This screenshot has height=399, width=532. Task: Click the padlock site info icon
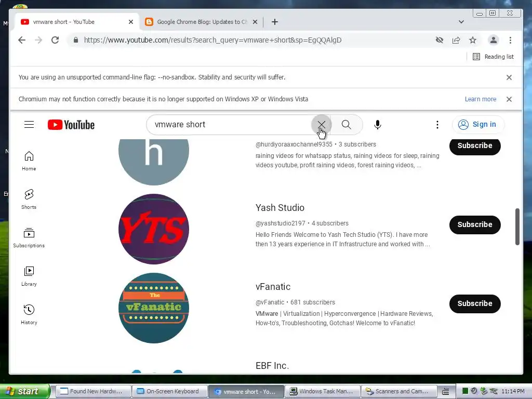pos(76,40)
